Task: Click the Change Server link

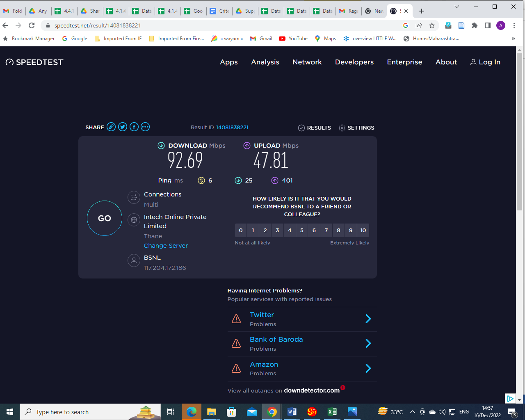Action: tap(166, 246)
